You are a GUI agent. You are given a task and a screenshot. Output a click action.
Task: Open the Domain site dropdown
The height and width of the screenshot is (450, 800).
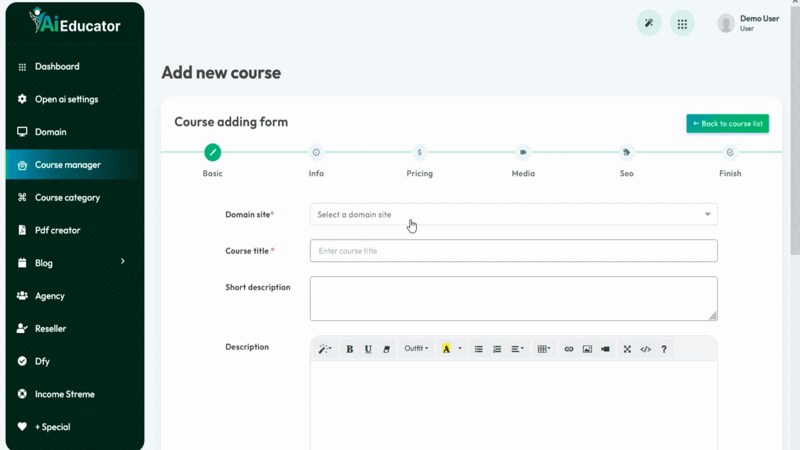click(x=513, y=214)
